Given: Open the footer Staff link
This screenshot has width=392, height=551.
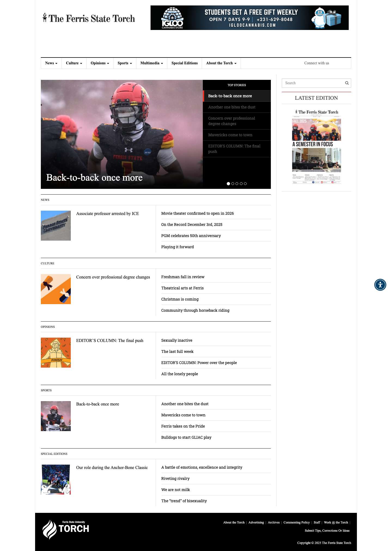Looking at the screenshot, I should tap(317, 522).
